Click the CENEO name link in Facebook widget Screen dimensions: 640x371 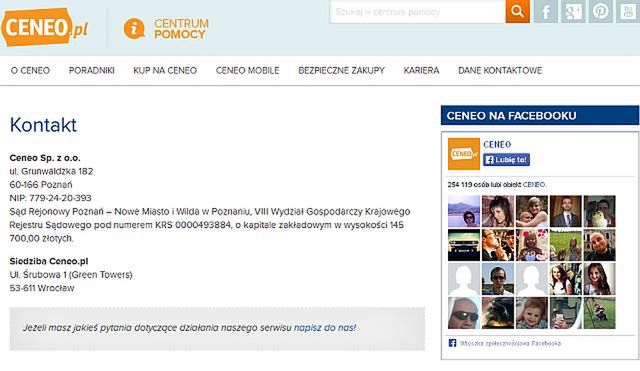pyautogui.click(x=497, y=144)
